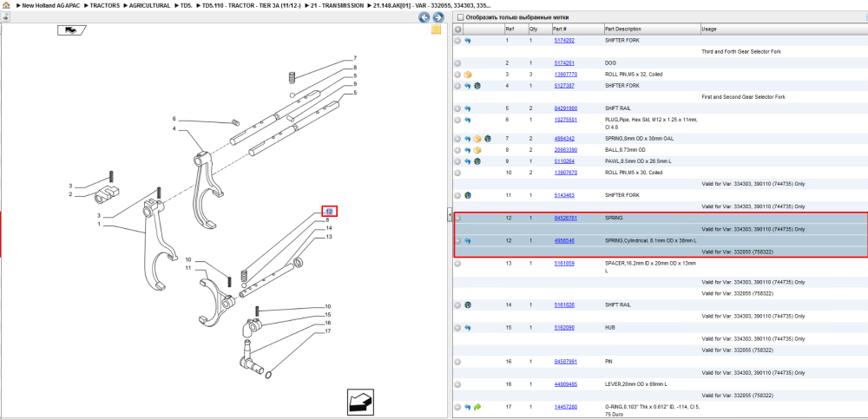
Task: Click blue supersession arrow for part 4956546
Action: (468, 241)
